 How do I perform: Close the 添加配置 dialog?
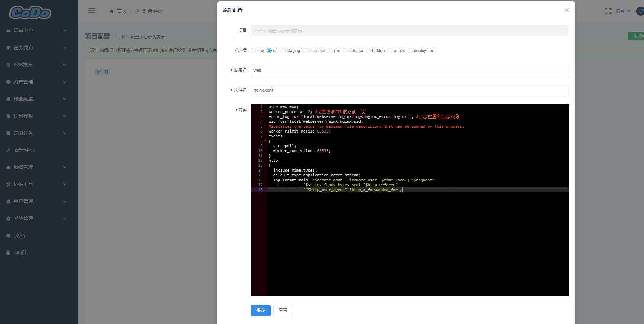point(567,10)
